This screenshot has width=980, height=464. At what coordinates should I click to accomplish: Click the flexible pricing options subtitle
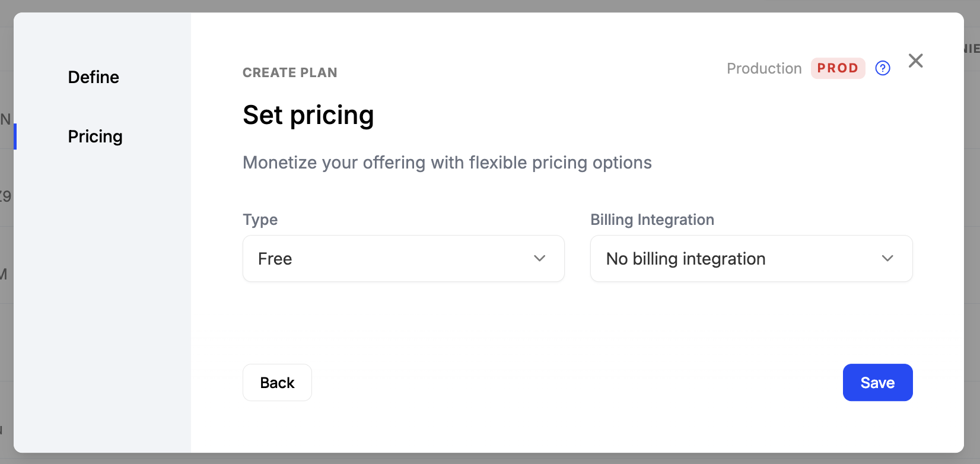click(447, 162)
